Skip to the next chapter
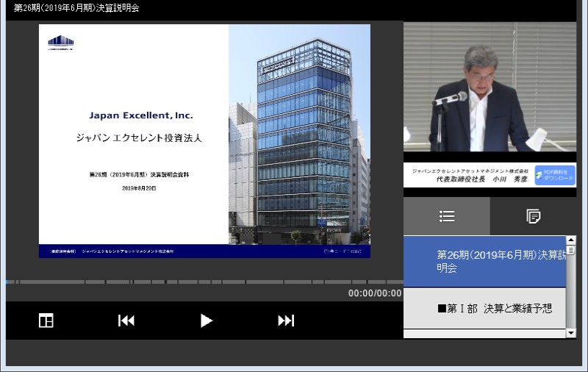Viewport: 588px width, 372px height. tap(286, 321)
